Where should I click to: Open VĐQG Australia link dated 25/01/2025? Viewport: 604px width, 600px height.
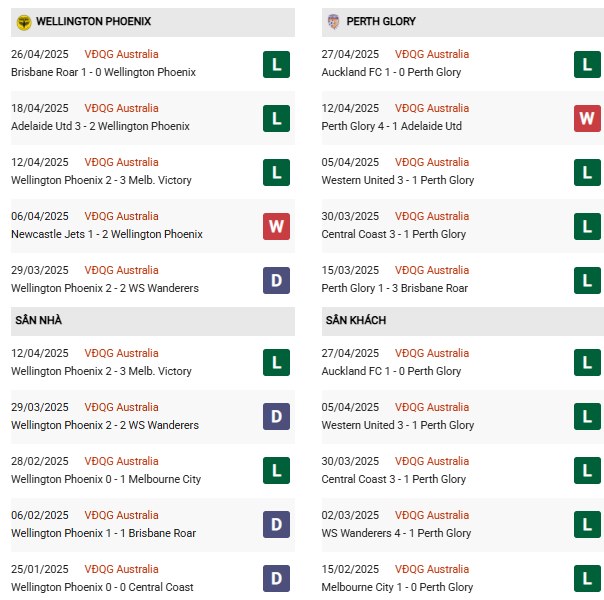tap(121, 569)
